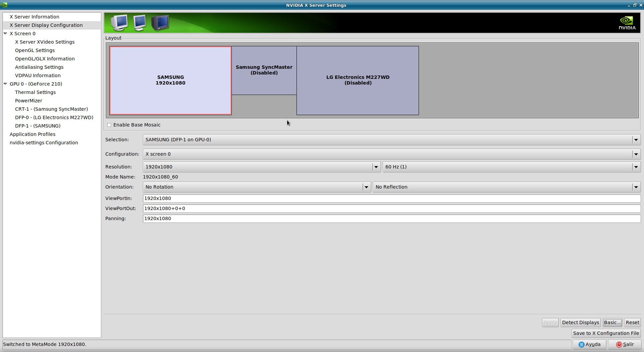Click Detect Displays button
The image size is (644, 352).
point(580,322)
